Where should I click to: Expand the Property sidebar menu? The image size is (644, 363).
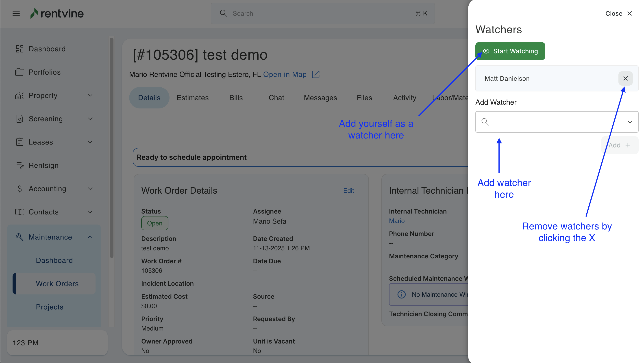90,95
